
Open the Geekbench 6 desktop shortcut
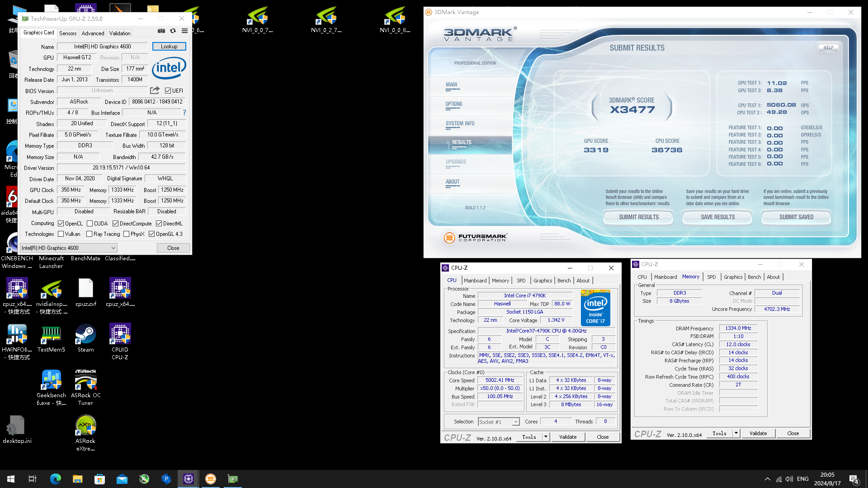click(51, 388)
